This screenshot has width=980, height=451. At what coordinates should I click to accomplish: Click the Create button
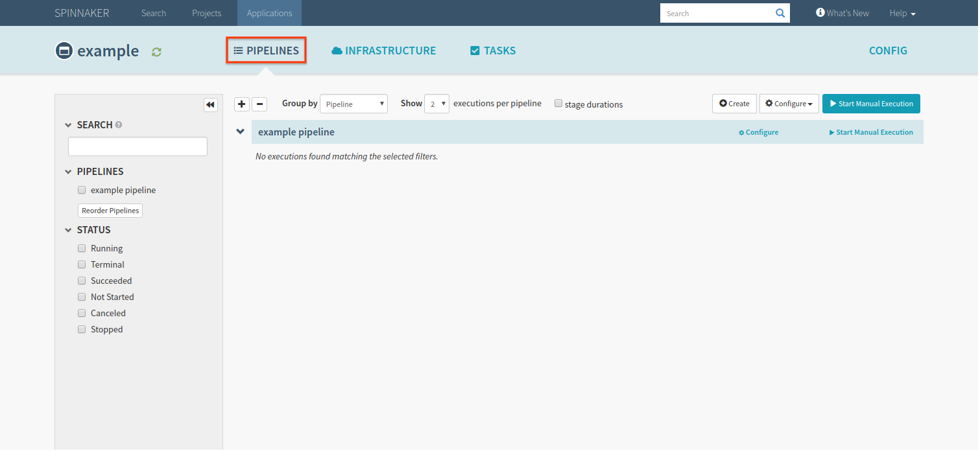(734, 103)
